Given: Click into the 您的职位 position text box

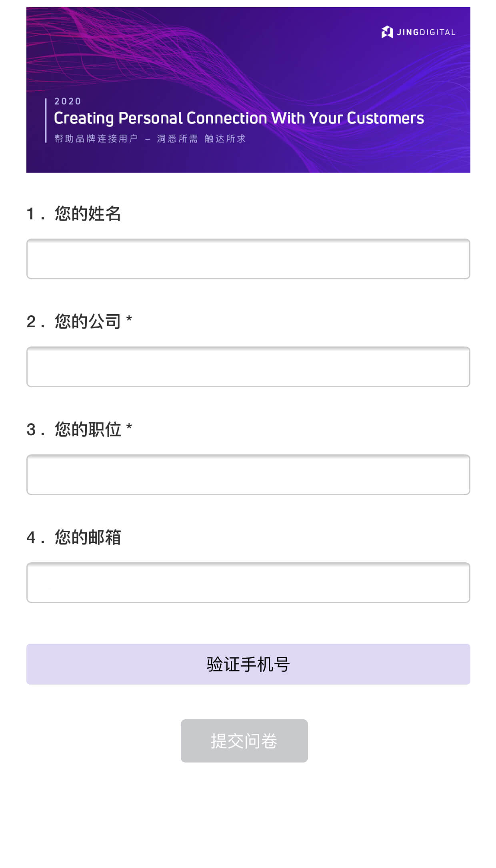Looking at the screenshot, I should (248, 475).
